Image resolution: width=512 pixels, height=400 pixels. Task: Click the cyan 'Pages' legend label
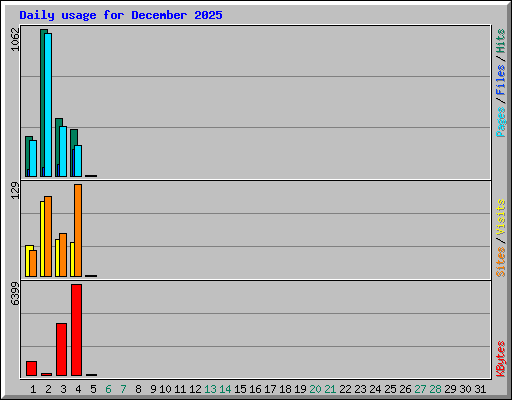coord(501,122)
